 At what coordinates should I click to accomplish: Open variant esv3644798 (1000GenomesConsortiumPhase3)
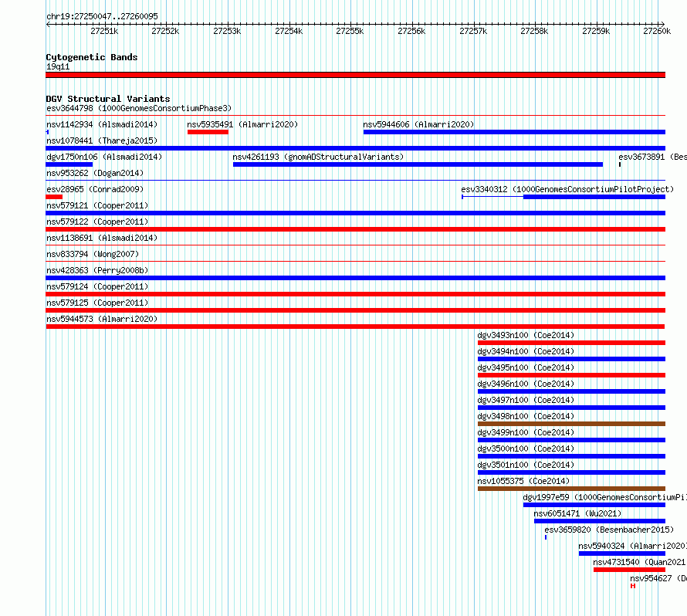(139, 108)
